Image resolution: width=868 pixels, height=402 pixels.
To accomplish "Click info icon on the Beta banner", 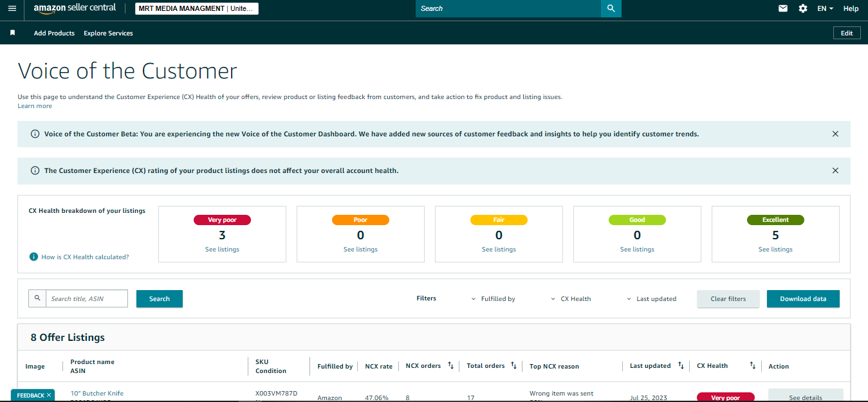I will [35, 134].
